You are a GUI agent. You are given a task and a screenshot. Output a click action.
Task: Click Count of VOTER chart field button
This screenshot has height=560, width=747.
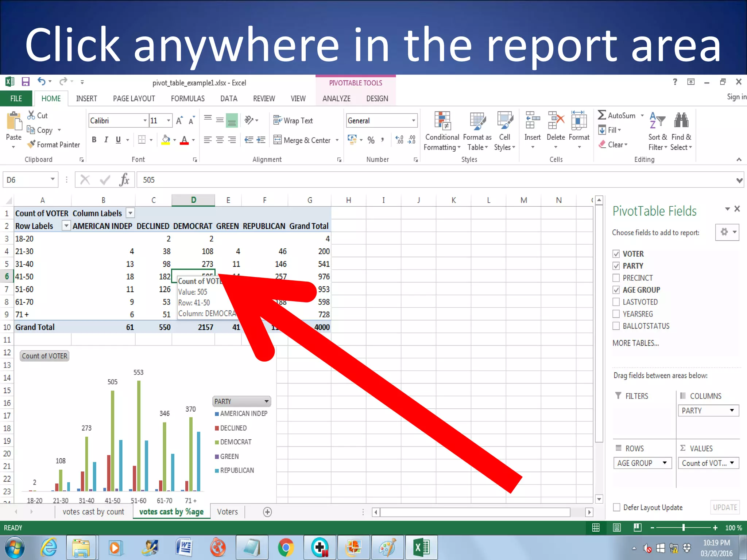pos(44,356)
